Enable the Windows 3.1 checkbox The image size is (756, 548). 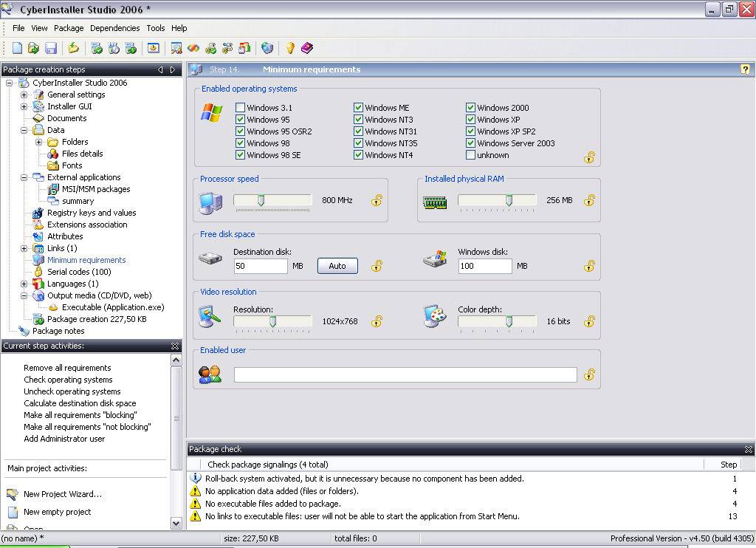click(x=240, y=108)
